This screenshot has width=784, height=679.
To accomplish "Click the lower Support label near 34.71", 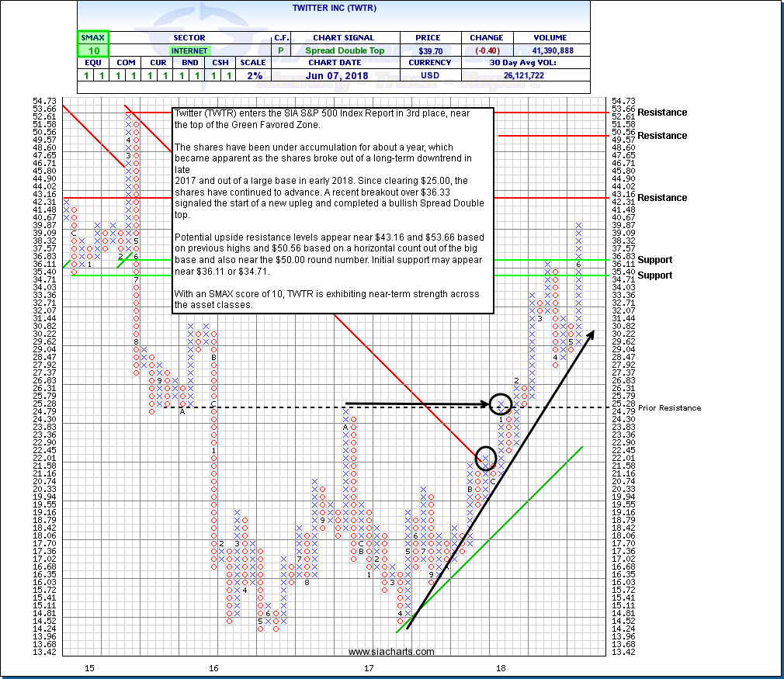I will [654, 275].
